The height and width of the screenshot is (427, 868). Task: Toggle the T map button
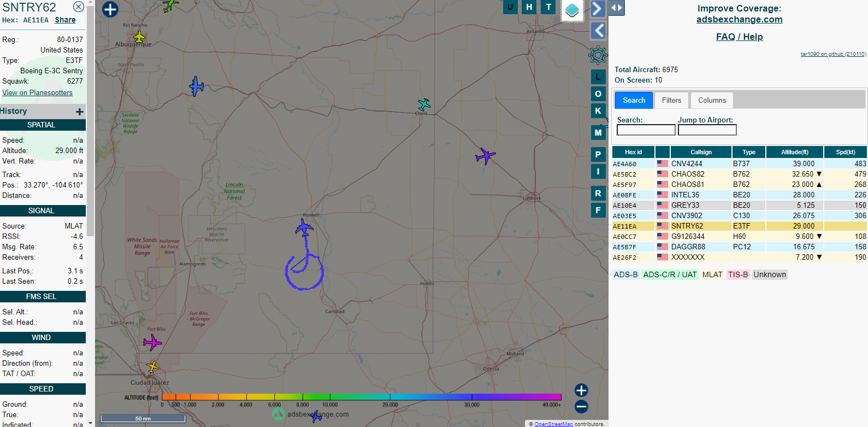pyautogui.click(x=548, y=7)
